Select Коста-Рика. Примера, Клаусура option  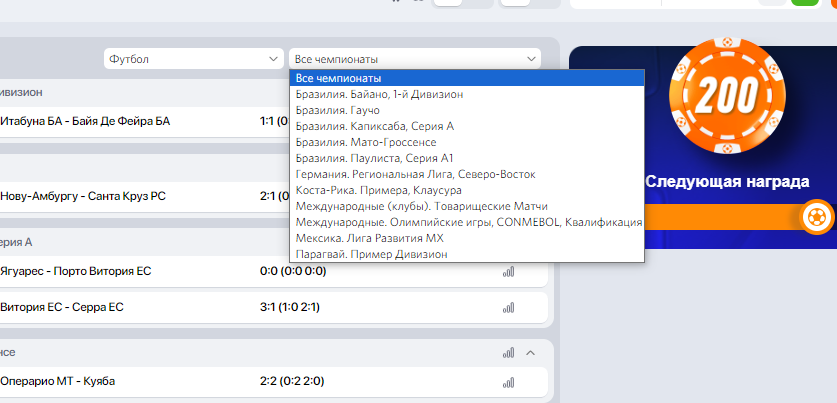point(467,191)
